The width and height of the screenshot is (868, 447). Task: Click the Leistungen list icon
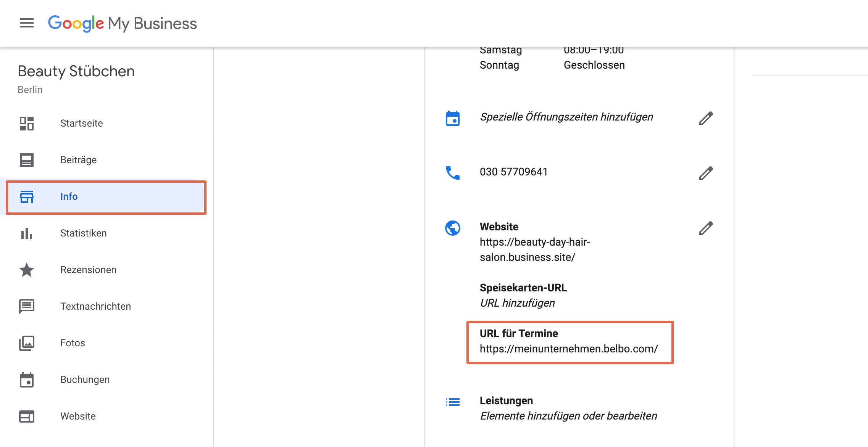[x=453, y=402]
